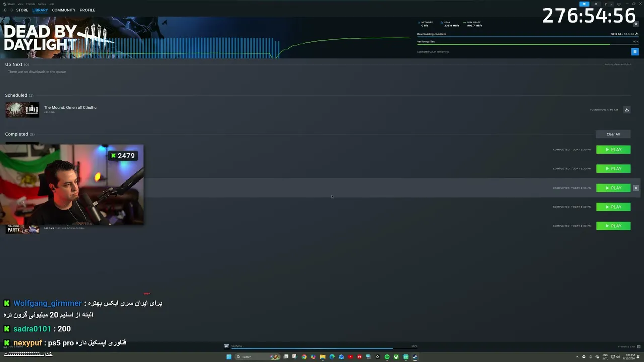This screenshot has width=644, height=362.
Task: Open the Friends menu
Action: [30, 4]
